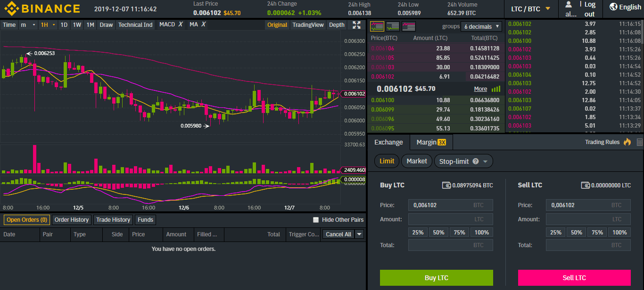The width and height of the screenshot is (644, 290).
Task: Open the Trading Rules link
Action: click(602, 142)
